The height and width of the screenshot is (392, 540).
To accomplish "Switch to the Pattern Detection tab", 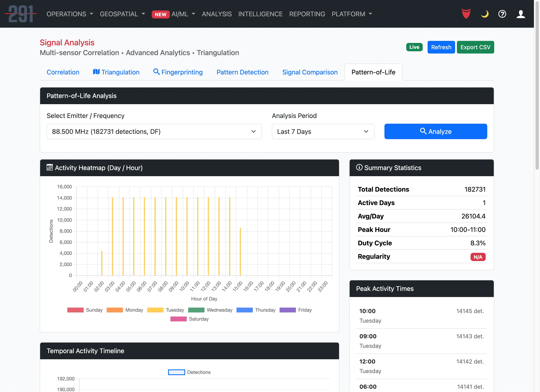I will point(242,72).
